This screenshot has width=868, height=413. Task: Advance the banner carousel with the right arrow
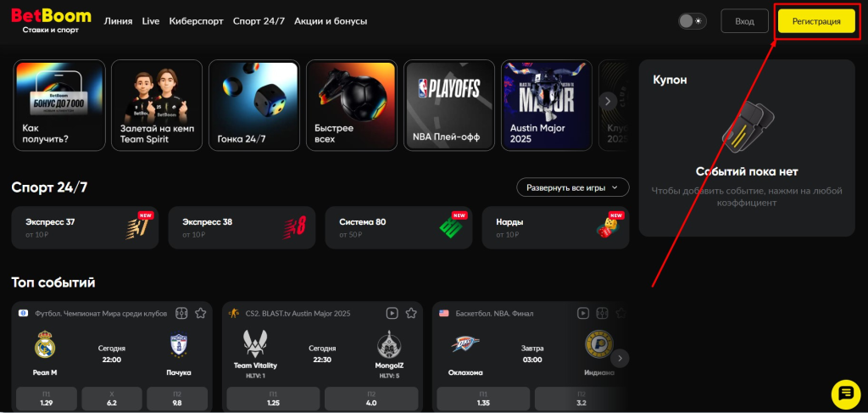tap(608, 101)
